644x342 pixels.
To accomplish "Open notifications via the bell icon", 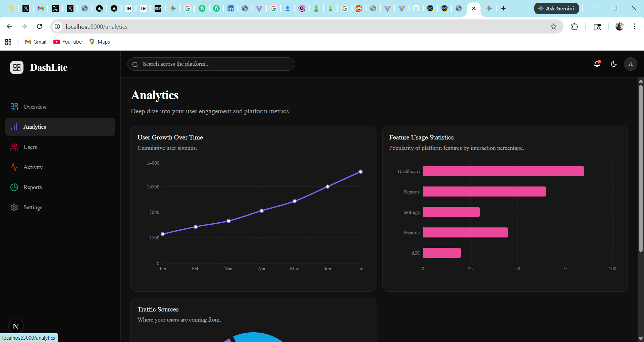I will pyautogui.click(x=597, y=64).
